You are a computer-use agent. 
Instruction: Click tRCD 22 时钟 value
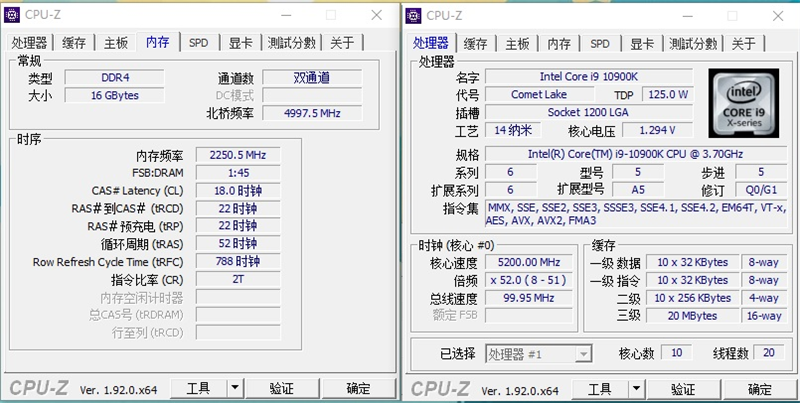(x=238, y=209)
